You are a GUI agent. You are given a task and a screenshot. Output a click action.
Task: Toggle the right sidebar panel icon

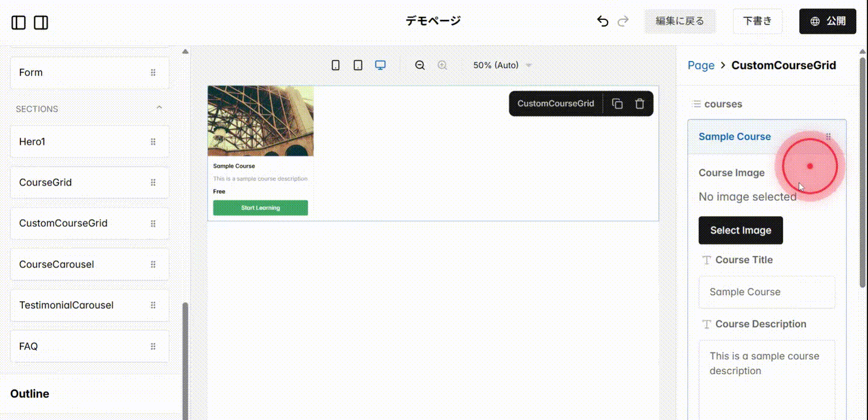point(40,22)
